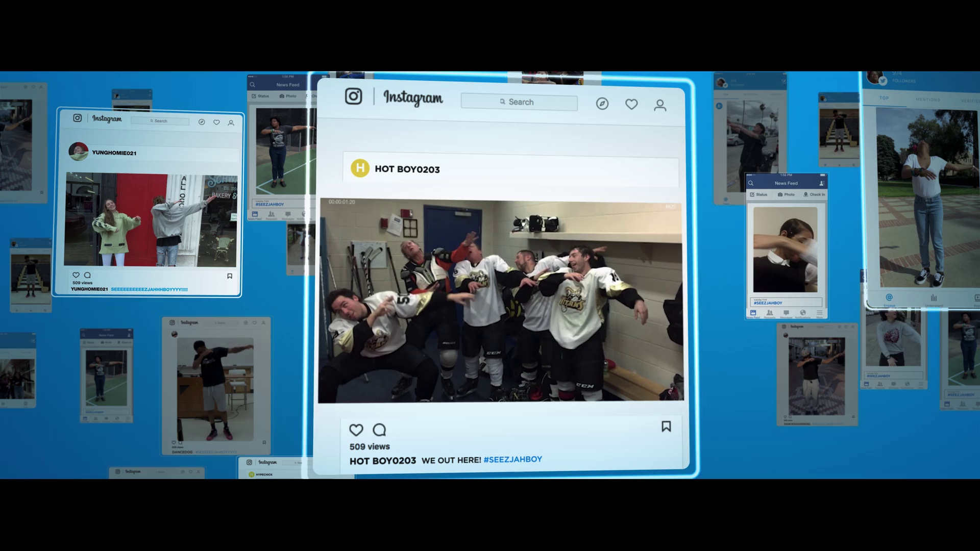This screenshot has height=551, width=980.
Task: Click Photo in left-center Facebook card
Action: click(x=288, y=96)
